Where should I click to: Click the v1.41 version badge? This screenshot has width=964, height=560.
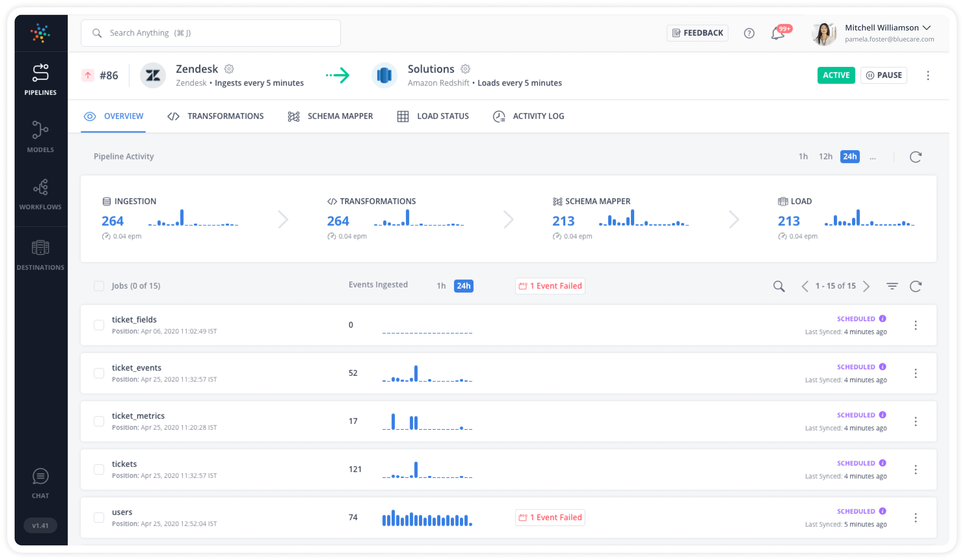[40, 525]
